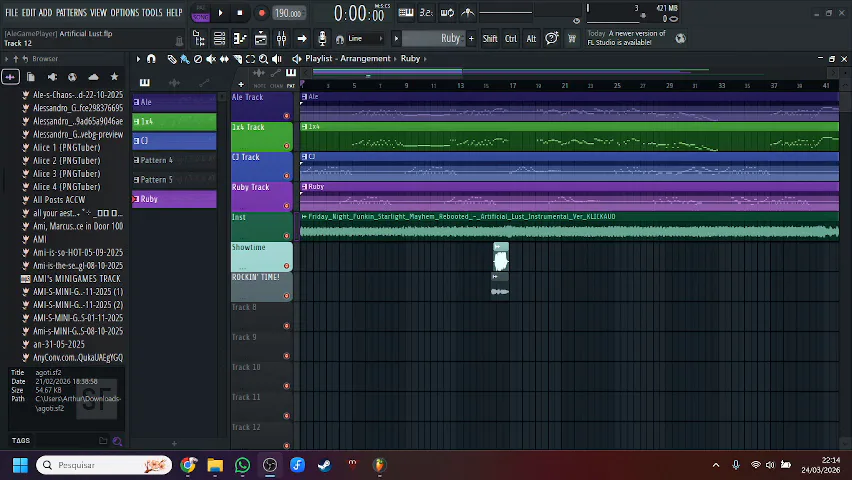Open the Piano roll toolbar icon

click(x=240, y=39)
